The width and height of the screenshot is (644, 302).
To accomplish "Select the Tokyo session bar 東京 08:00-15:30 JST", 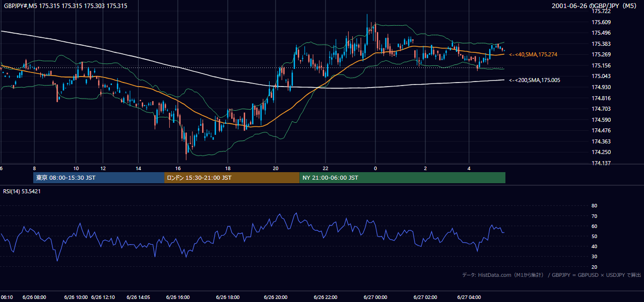I will coord(99,178).
